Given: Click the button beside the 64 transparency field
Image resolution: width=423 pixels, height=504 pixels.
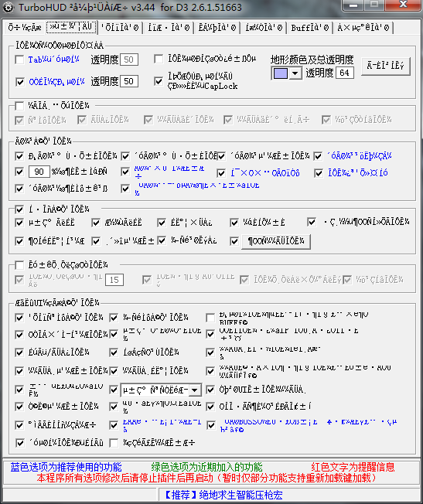Looking at the screenshot, I should pos(386,66).
